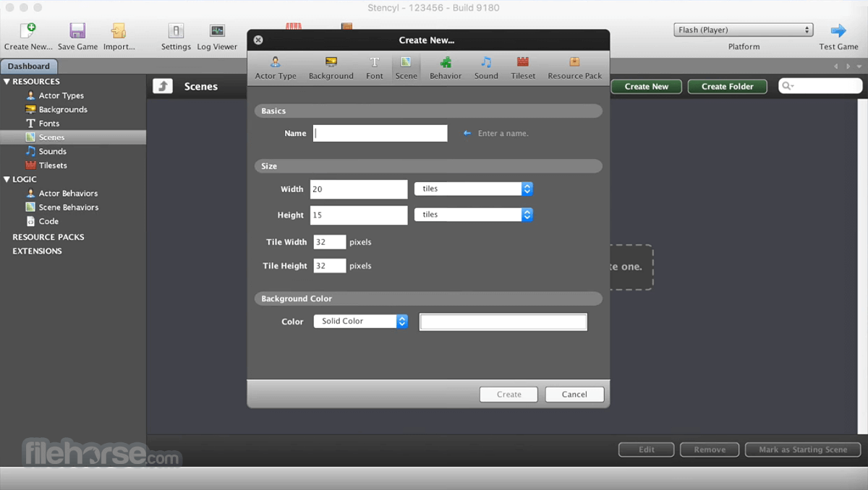Select Font resource type in dialog
This screenshot has width=868, height=490.
coord(375,68)
